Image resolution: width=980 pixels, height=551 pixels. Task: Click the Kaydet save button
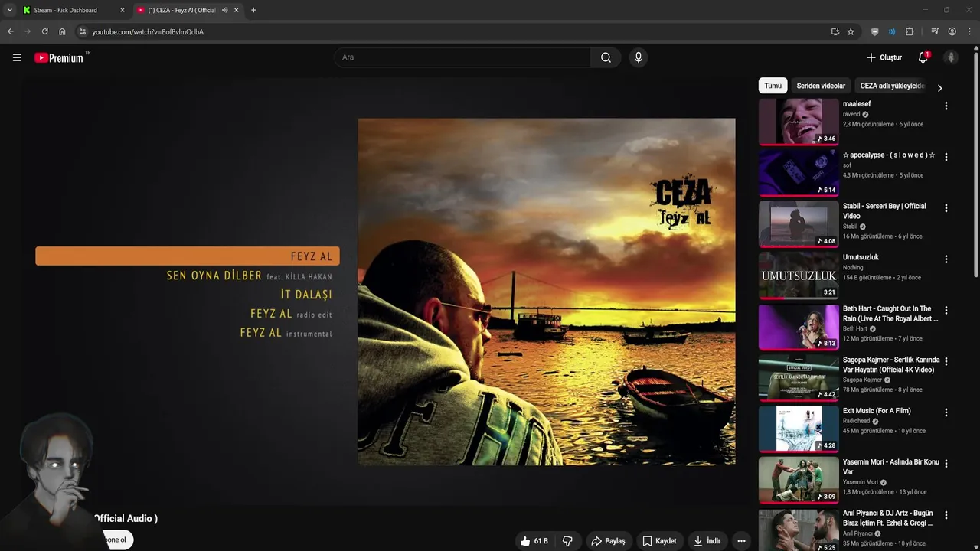point(659,541)
